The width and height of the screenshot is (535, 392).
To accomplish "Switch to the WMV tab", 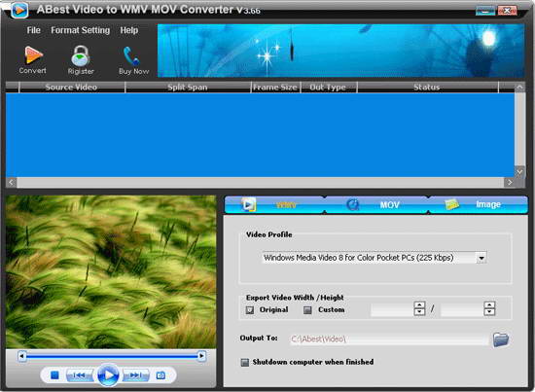I will [x=274, y=204].
